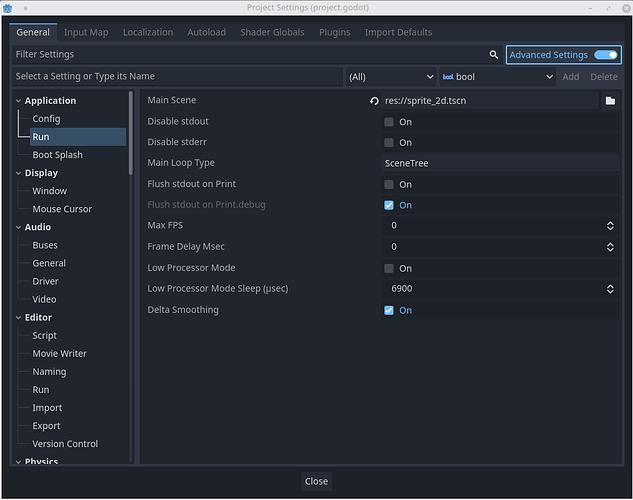
Task: Switch to the Shader Globals tab
Action: [x=272, y=32]
